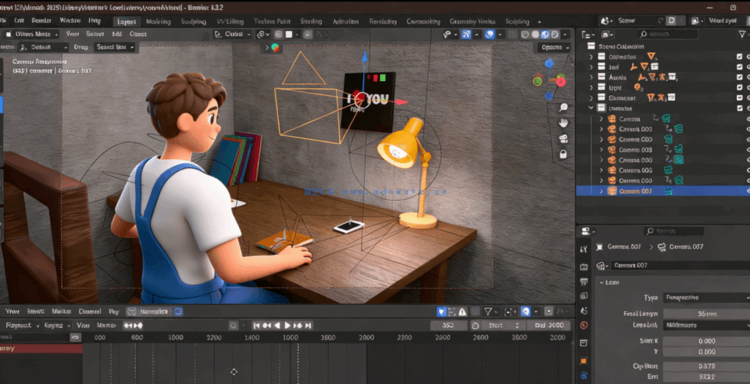Toggle checkbox on expanded cameras collection row
This screenshot has height=384, width=750.
[x=740, y=108]
